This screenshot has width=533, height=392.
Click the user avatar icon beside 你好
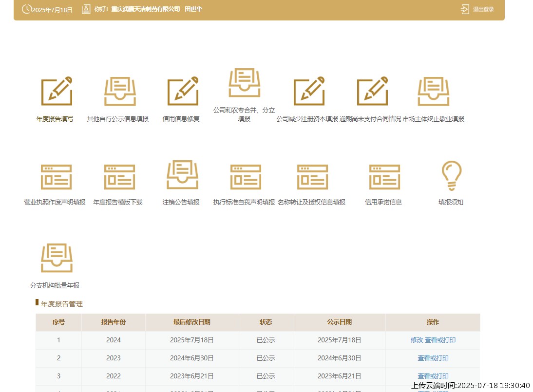(86, 9)
